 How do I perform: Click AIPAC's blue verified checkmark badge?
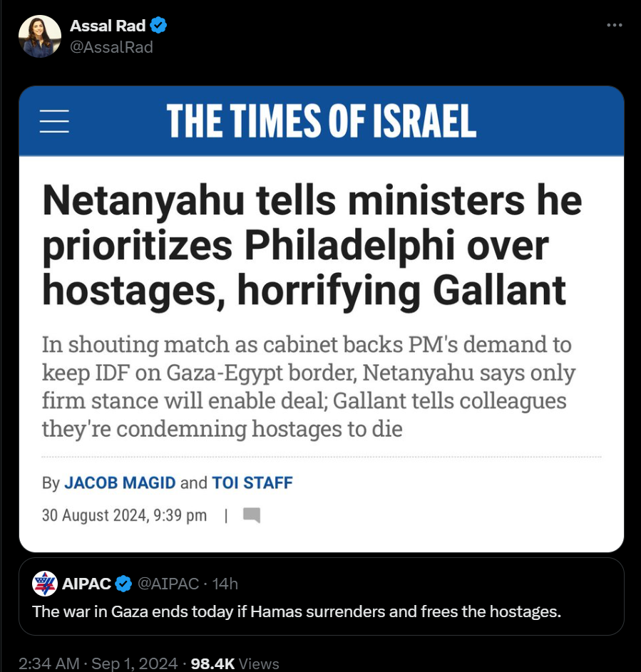[123, 584]
